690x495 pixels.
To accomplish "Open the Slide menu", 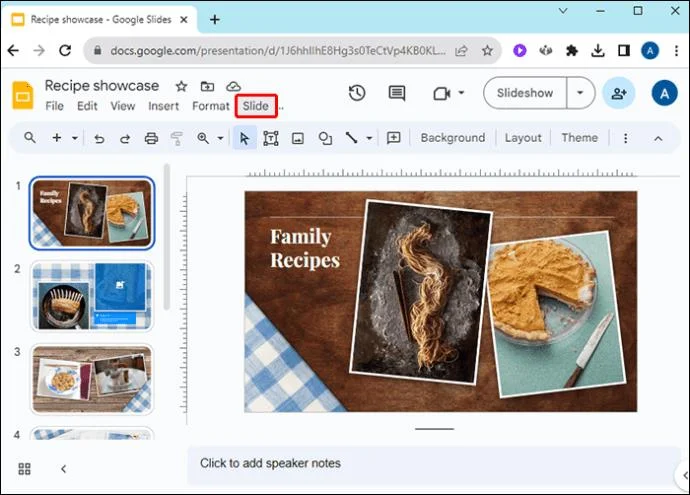I will 256,106.
